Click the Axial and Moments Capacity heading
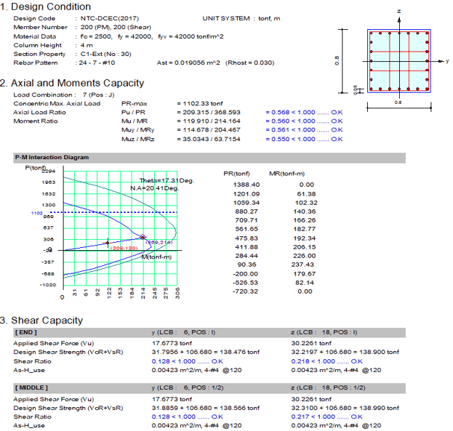The width and height of the screenshot is (453, 431). (72, 83)
